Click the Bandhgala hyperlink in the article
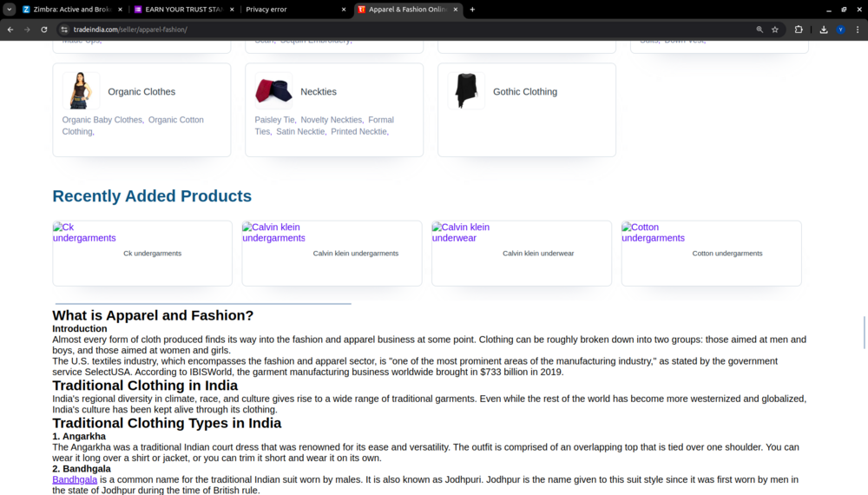 tap(75, 479)
